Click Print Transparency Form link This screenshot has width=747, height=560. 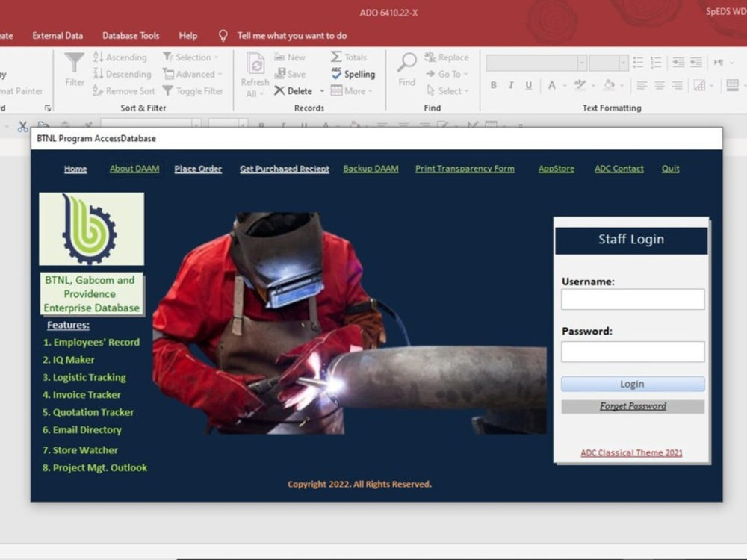tap(465, 169)
